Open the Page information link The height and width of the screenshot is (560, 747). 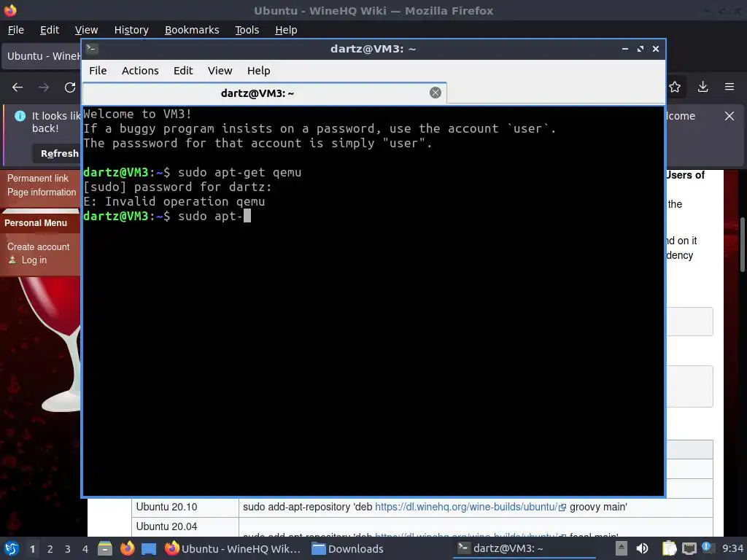click(x=42, y=192)
